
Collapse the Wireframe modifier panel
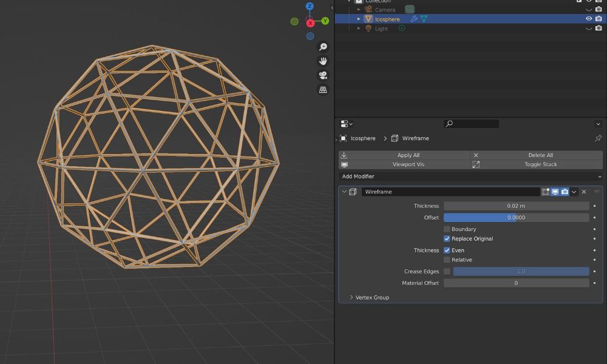(344, 192)
